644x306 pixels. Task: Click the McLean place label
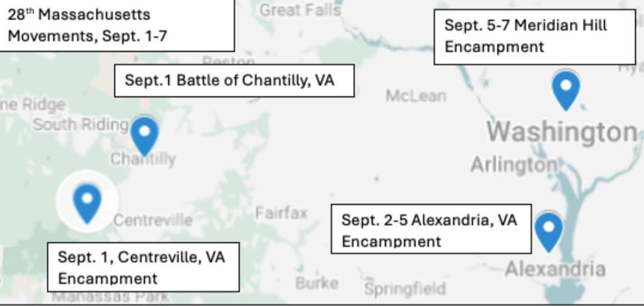416,96
